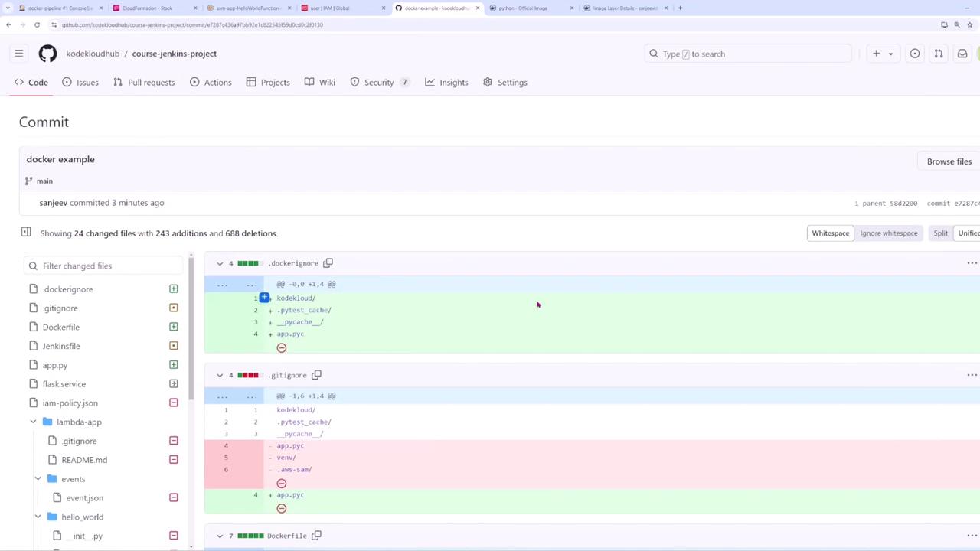
Task: Expand hidden lines above the .gitignore hunk
Action: click(236, 396)
